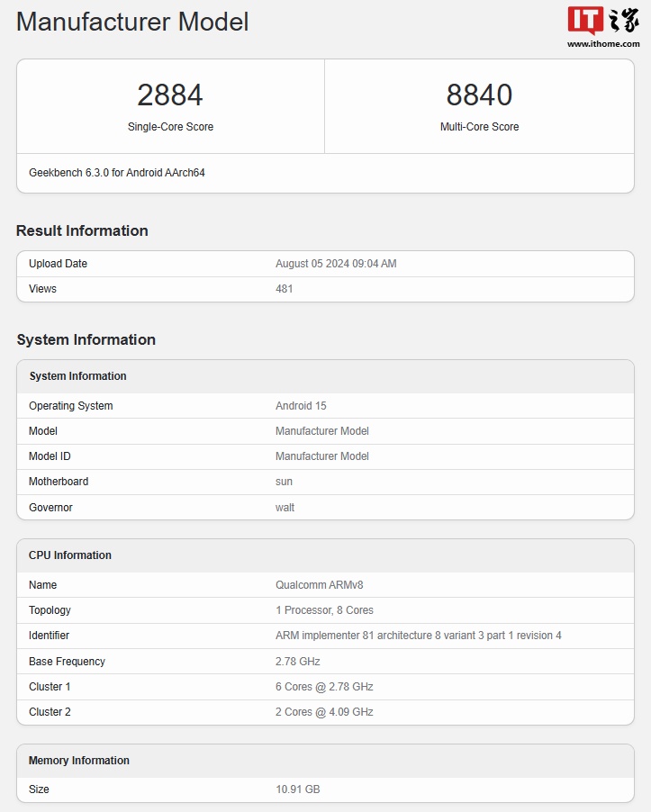Click the Manufacturer Model page title

click(x=132, y=23)
